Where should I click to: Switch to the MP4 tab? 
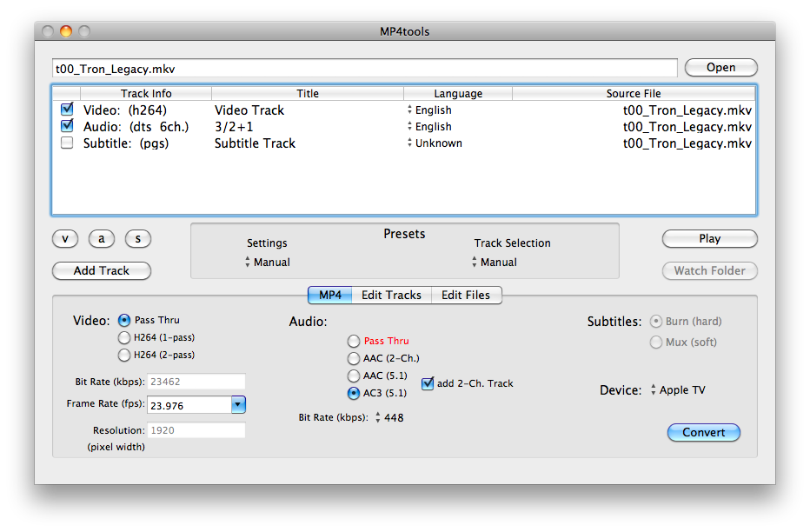[x=330, y=295]
